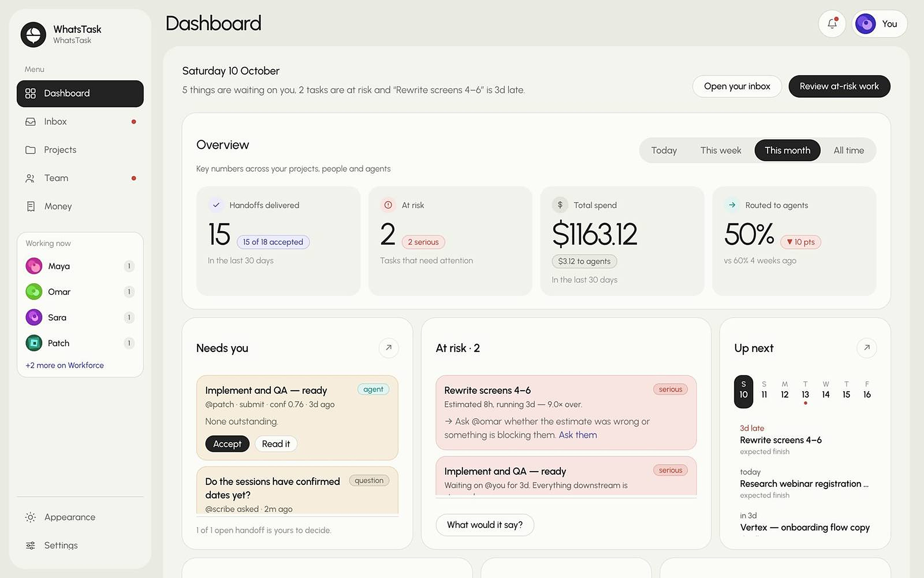
Task: Open the Implement and QA at-risk card
Action: tap(566, 476)
